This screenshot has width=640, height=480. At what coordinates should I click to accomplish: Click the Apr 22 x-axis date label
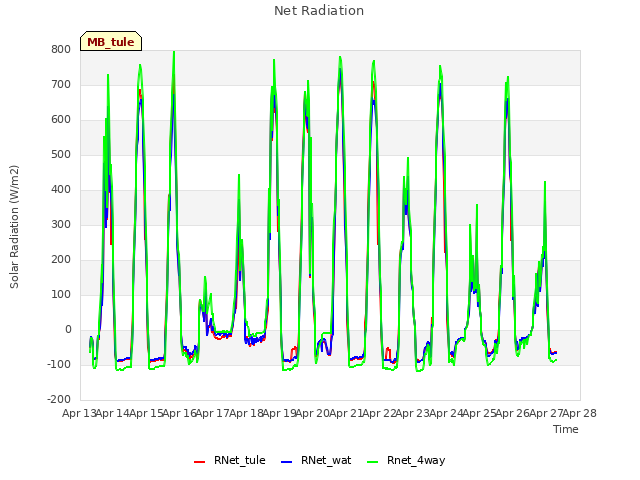[x=380, y=413]
